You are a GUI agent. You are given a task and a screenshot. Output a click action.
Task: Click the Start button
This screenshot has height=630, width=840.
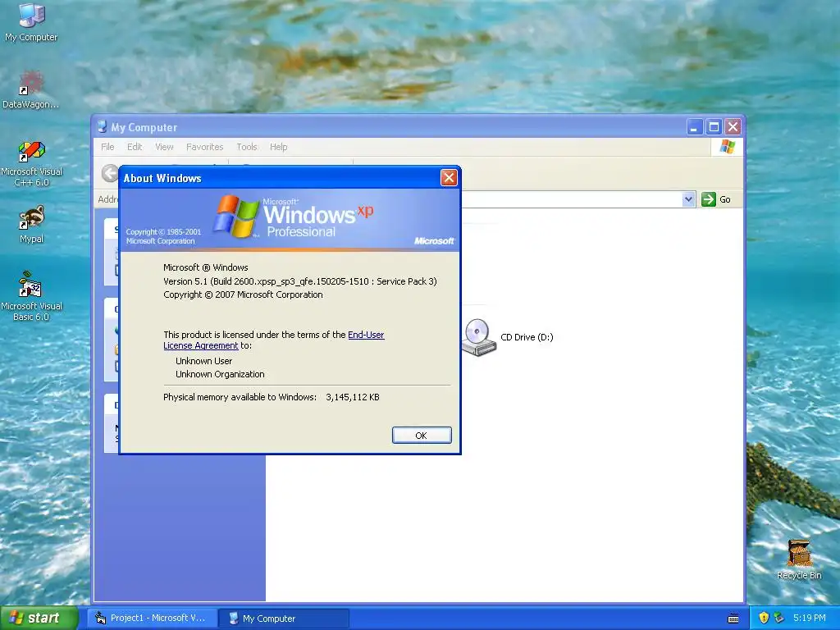click(39, 618)
